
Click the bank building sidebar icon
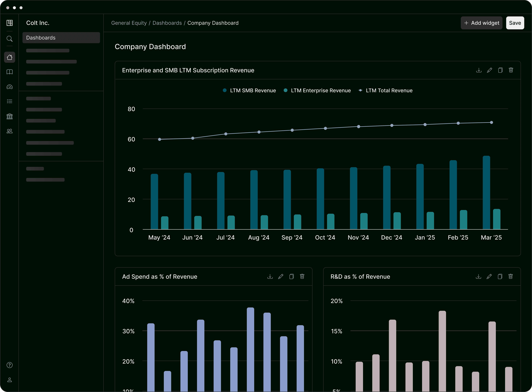pos(9,116)
